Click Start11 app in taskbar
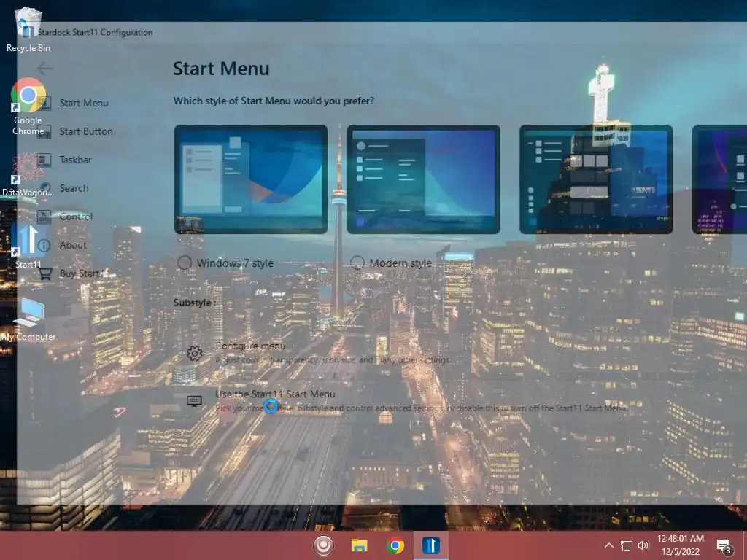The height and width of the screenshot is (560, 747). click(x=431, y=545)
